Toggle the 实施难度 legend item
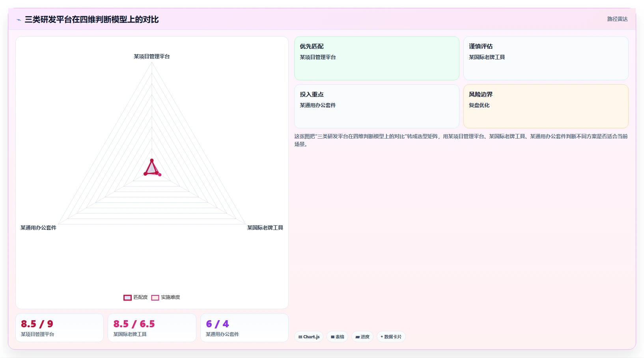 point(166,297)
